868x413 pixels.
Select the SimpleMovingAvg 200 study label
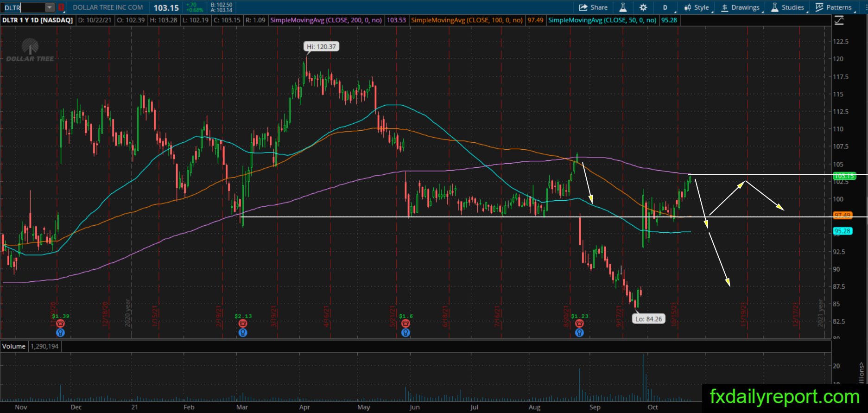coord(326,20)
